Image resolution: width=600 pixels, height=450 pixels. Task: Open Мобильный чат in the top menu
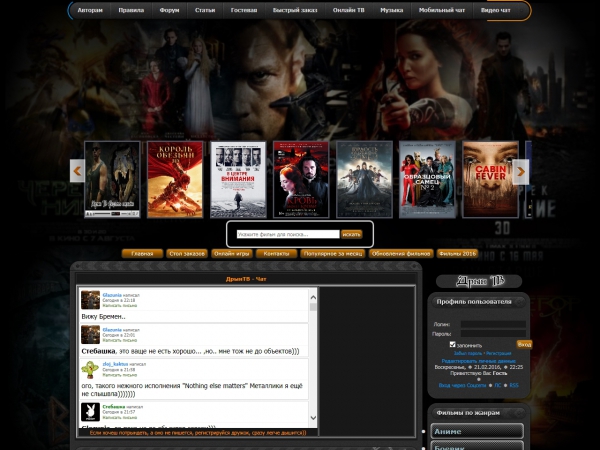[x=442, y=10]
